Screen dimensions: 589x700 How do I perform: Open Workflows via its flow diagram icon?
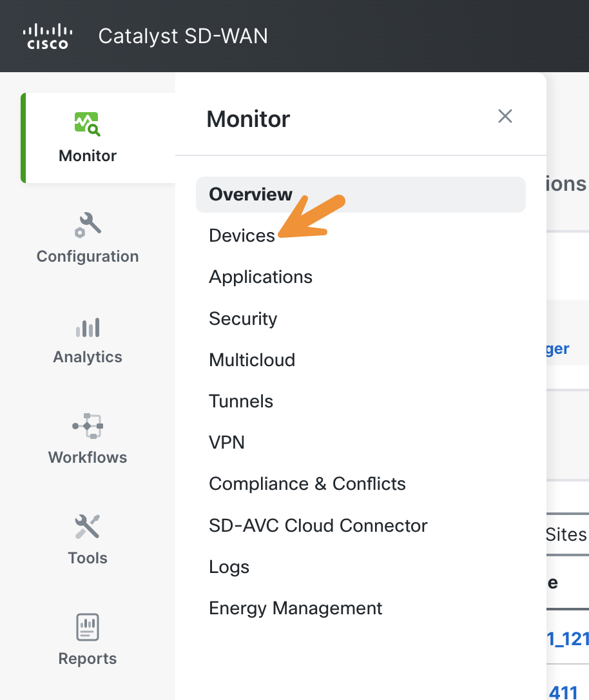pyautogui.click(x=88, y=426)
